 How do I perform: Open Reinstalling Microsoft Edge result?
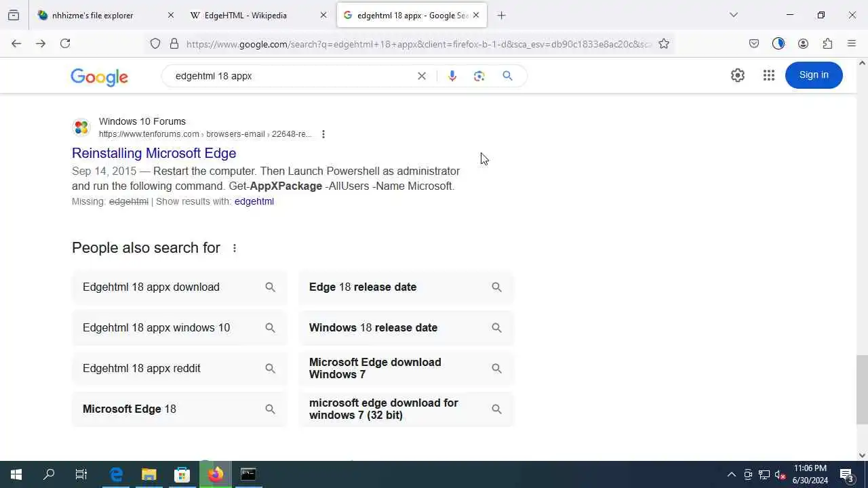[154, 153]
